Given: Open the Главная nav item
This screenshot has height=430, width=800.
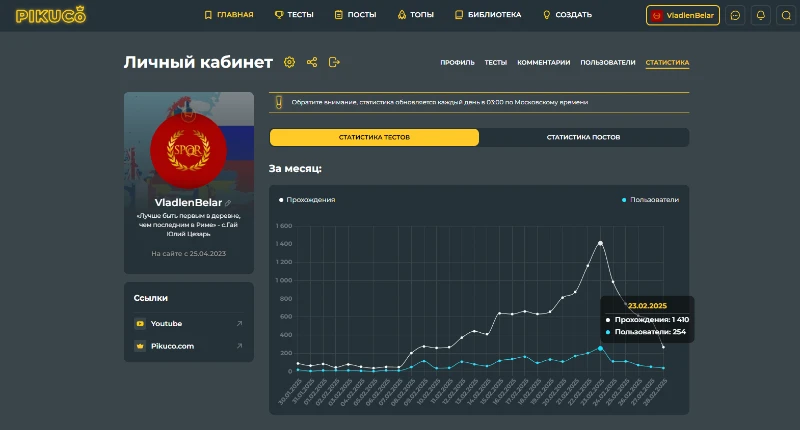Looking at the screenshot, I should (229, 15).
